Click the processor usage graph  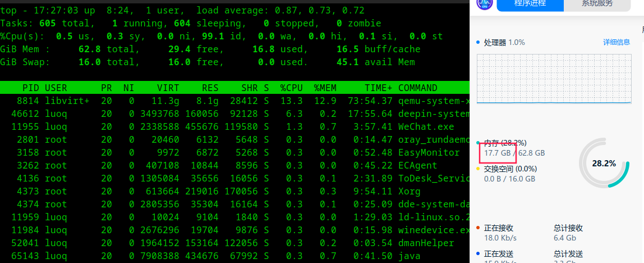(x=554, y=78)
